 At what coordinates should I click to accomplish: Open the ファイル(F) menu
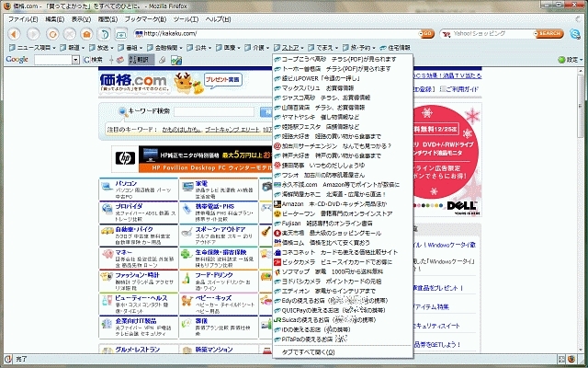23,19
